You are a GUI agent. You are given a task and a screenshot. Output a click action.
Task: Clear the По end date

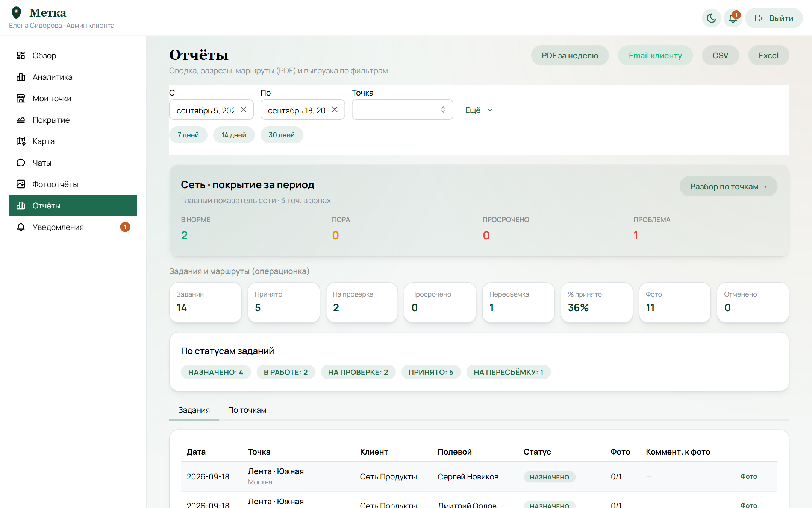click(335, 110)
